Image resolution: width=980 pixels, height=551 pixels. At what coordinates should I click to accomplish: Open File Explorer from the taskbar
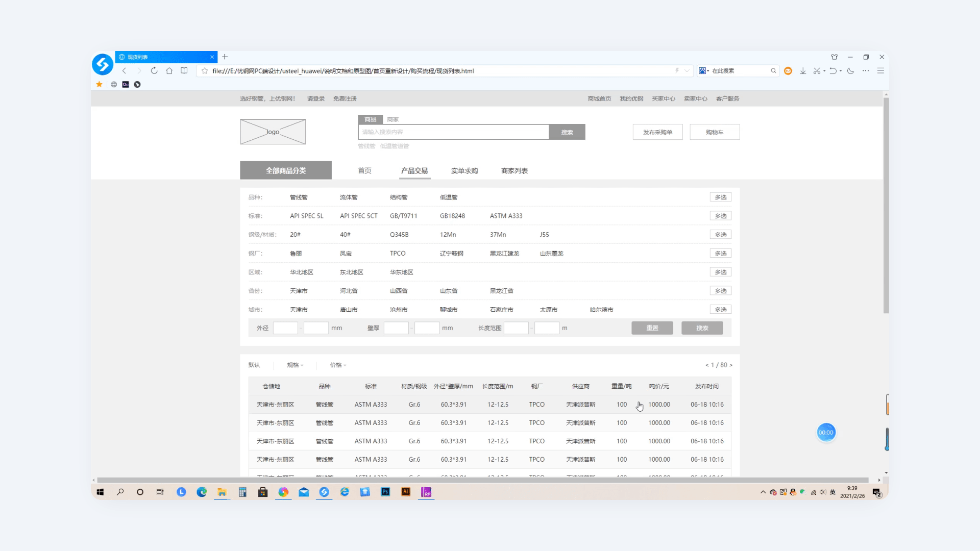pos(222,492)
